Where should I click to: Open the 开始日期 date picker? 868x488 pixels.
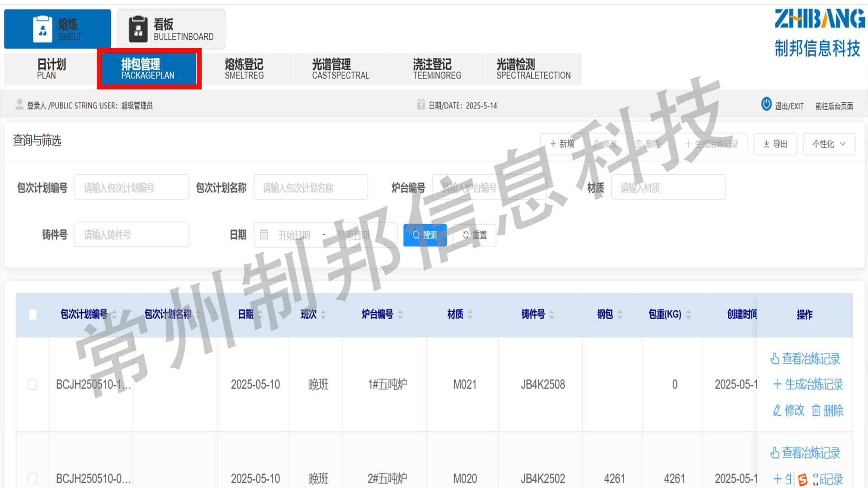(294, 235)
